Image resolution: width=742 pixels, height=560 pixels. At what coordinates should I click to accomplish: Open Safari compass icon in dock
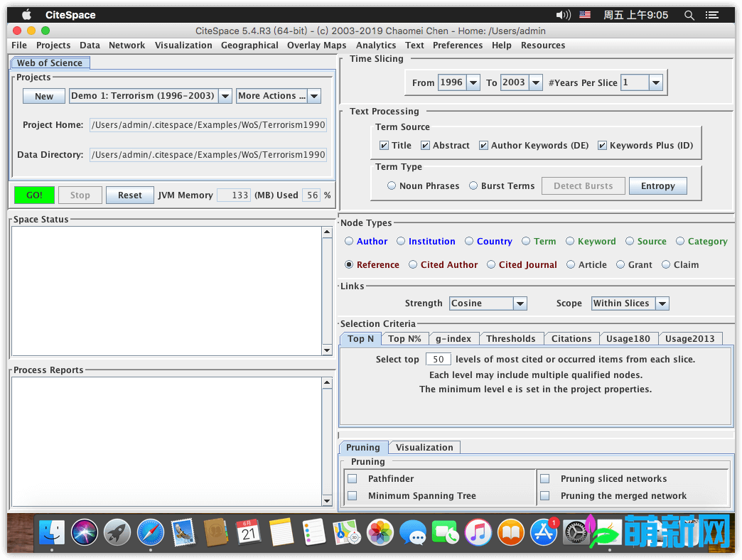pos(151,532)
